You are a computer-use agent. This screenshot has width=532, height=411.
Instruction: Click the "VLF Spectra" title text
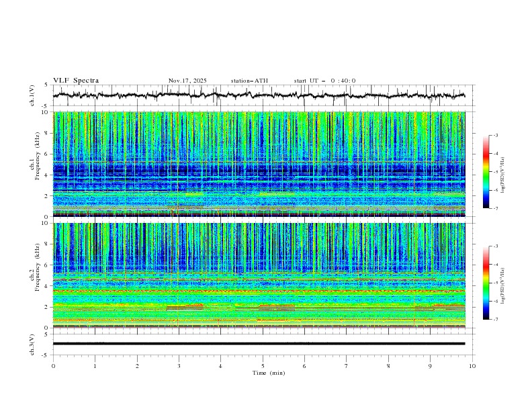(x=76, y=81)
